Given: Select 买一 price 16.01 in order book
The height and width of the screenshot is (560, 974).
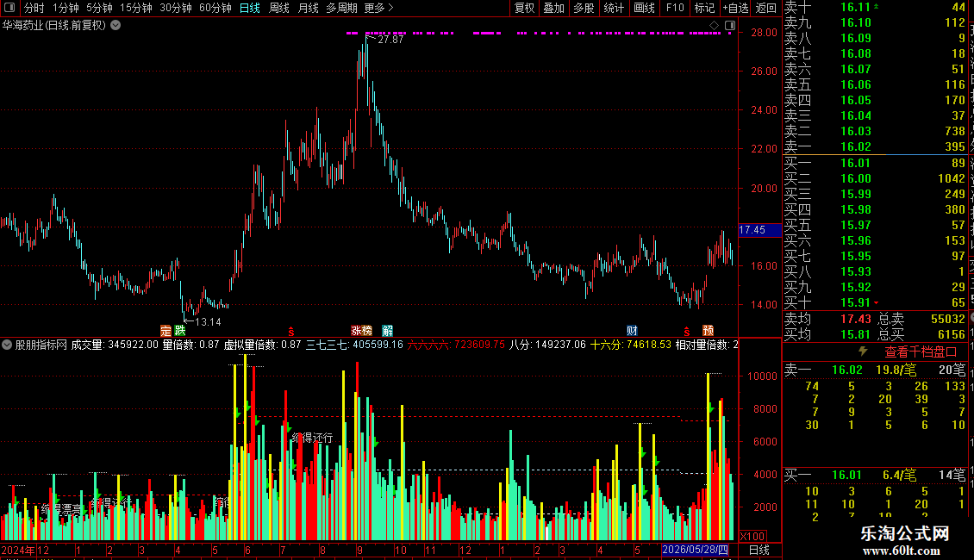Looking at the screenshot, I should (855, 163).
